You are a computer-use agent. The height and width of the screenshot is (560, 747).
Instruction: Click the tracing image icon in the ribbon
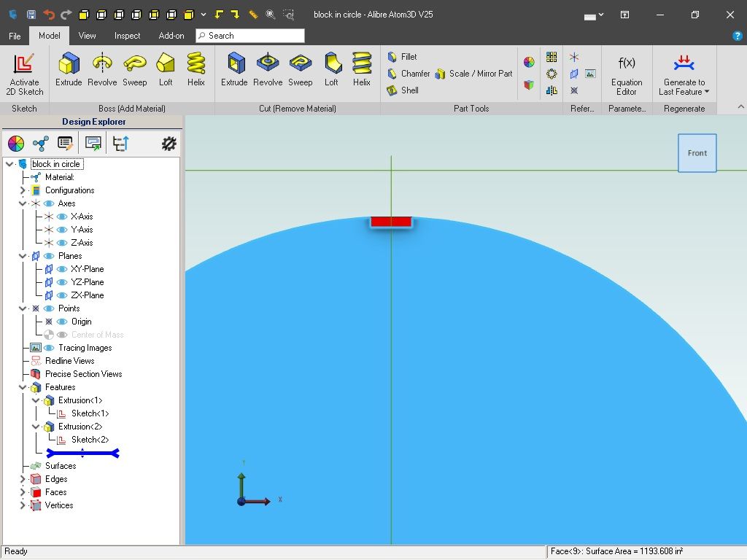(x=590, y=74)
